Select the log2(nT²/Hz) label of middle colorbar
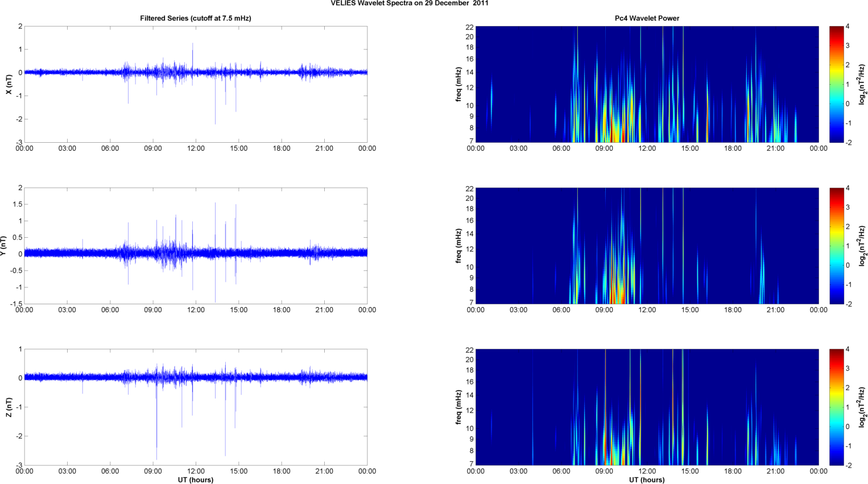 863,246
